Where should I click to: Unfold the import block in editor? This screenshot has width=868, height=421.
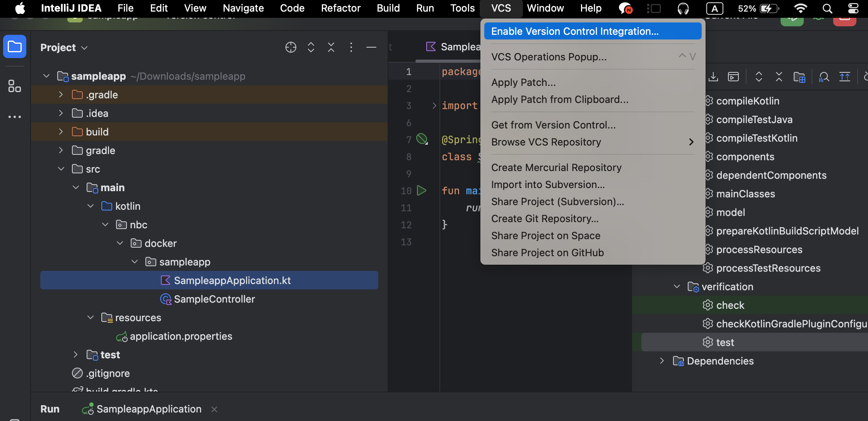pyautogui.click(x=434, y=105)
